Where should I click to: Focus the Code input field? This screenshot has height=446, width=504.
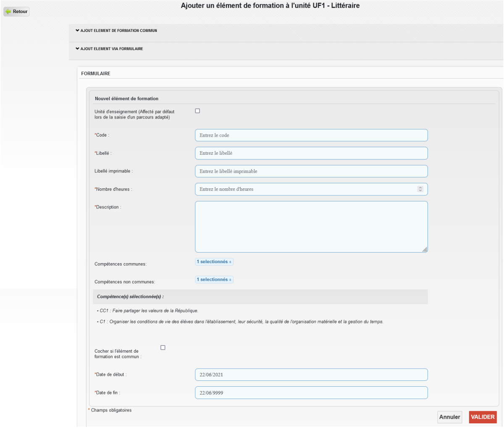(311, 135)
